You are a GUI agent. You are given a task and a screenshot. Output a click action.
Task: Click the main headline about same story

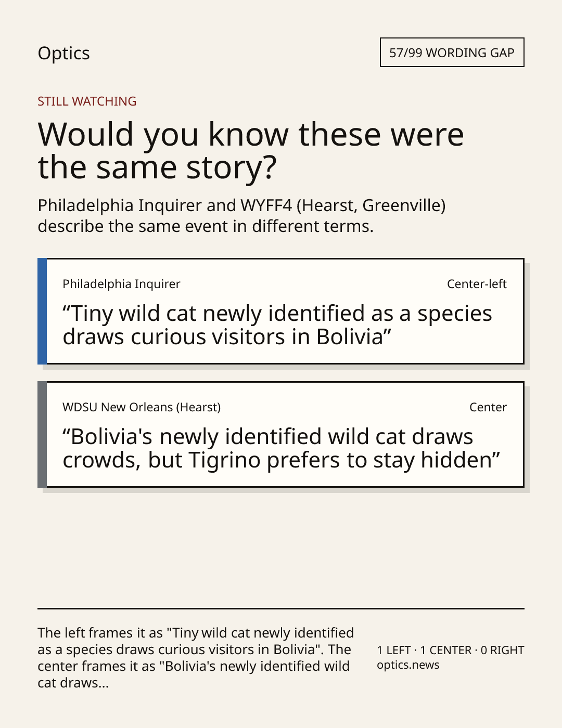(251, 150)
